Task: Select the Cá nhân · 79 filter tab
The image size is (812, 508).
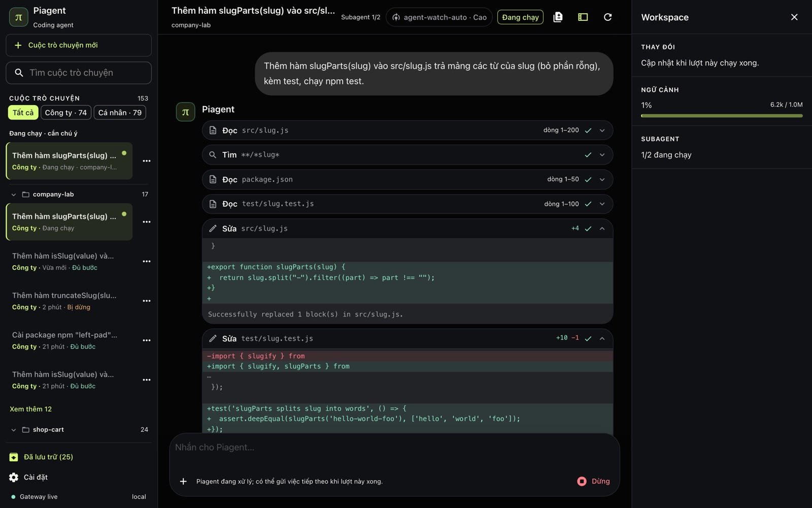Action: [120, 113]
